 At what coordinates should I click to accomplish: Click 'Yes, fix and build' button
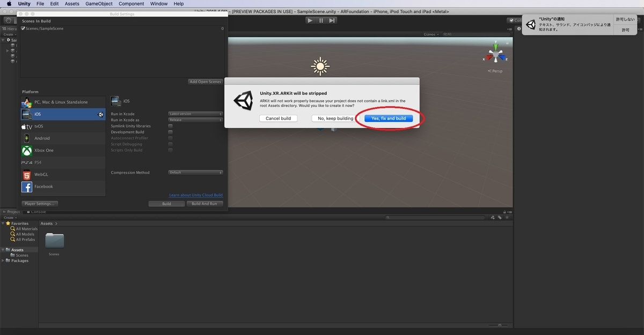click(389, 118)
